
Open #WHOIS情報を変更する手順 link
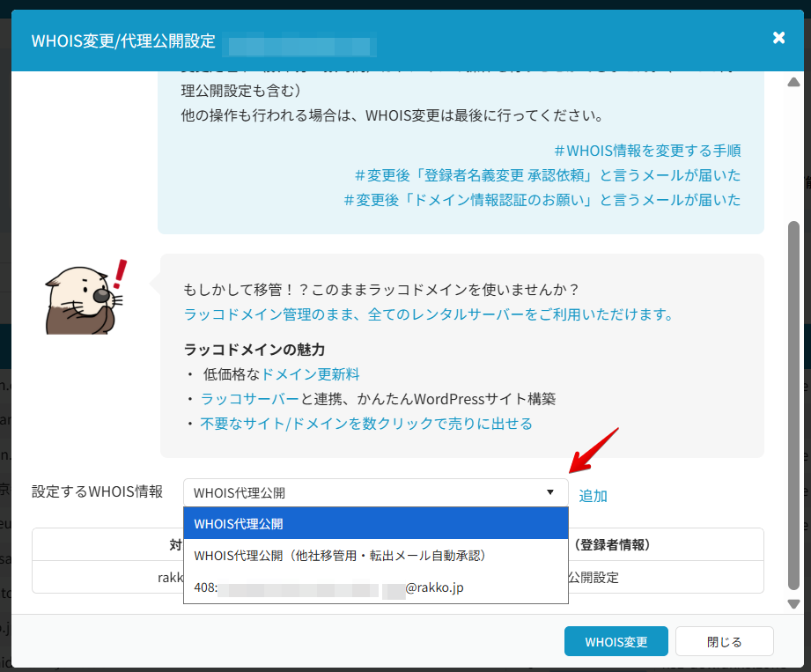pos(647,151)
